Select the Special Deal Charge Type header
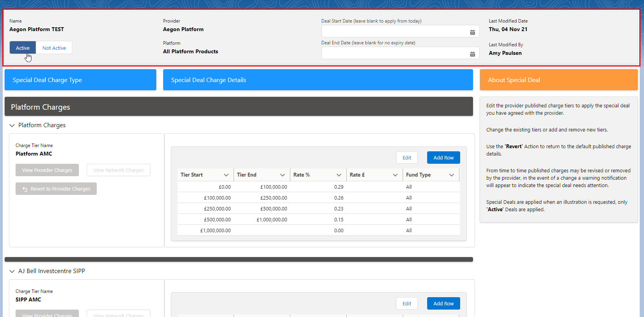 (x=80, y=80)
